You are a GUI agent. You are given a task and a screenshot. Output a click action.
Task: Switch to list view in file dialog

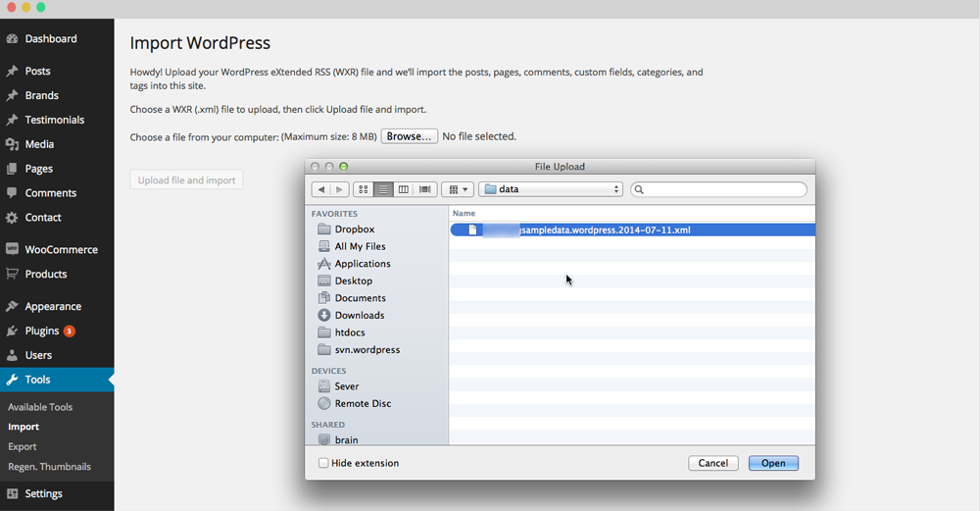click(x=383, y=189)
